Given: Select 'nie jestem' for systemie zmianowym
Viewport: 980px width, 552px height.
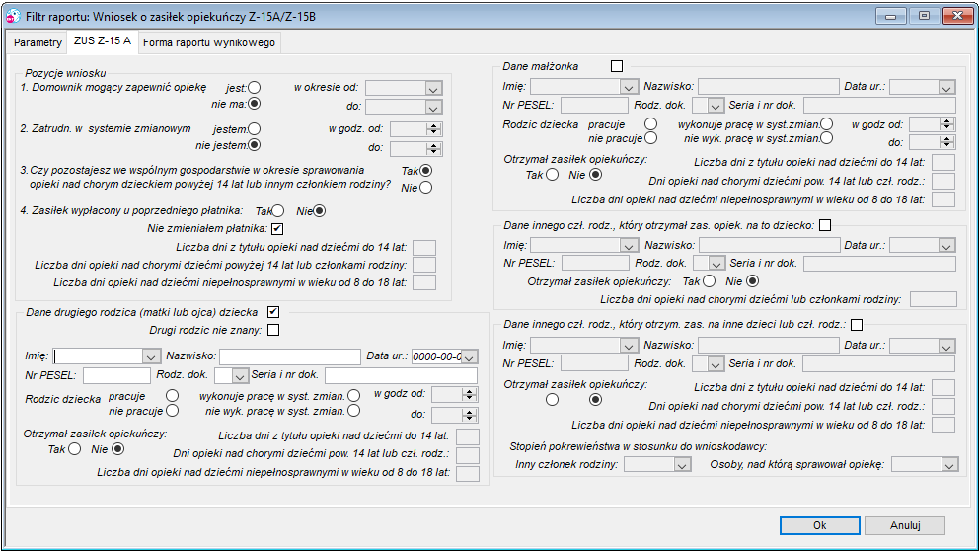Looking at the screenshot, I should click(254, 145).
